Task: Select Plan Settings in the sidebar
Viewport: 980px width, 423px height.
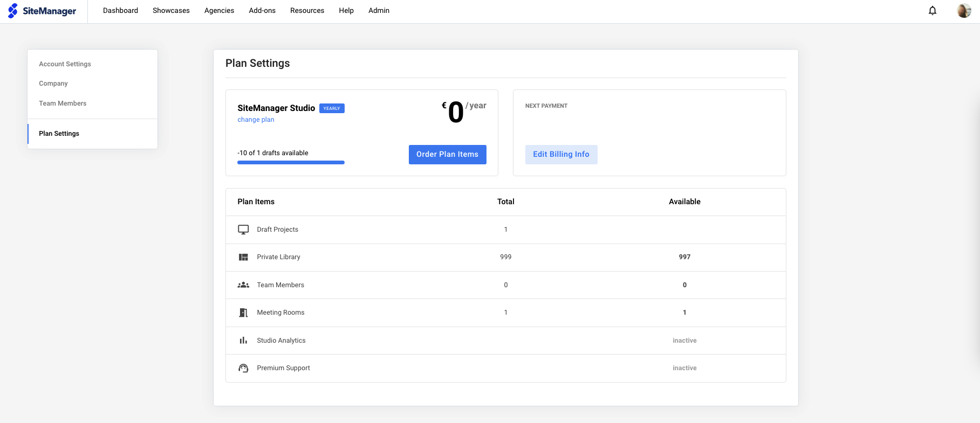Action: (x=59, y=134)
